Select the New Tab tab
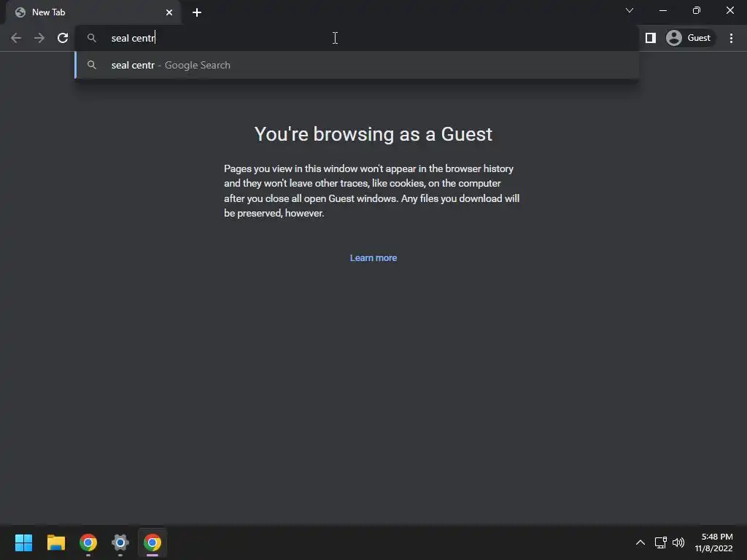 (x=93, y=12)
